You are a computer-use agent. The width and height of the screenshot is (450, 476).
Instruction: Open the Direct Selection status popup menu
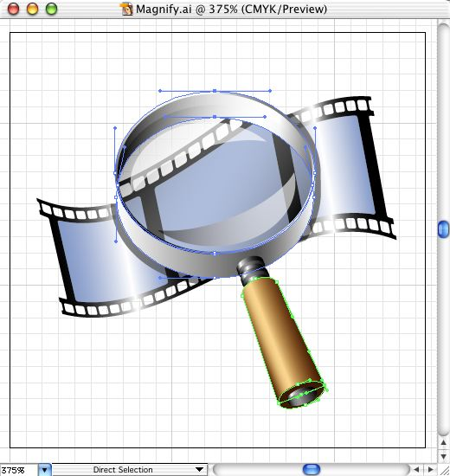click(130, 470)
